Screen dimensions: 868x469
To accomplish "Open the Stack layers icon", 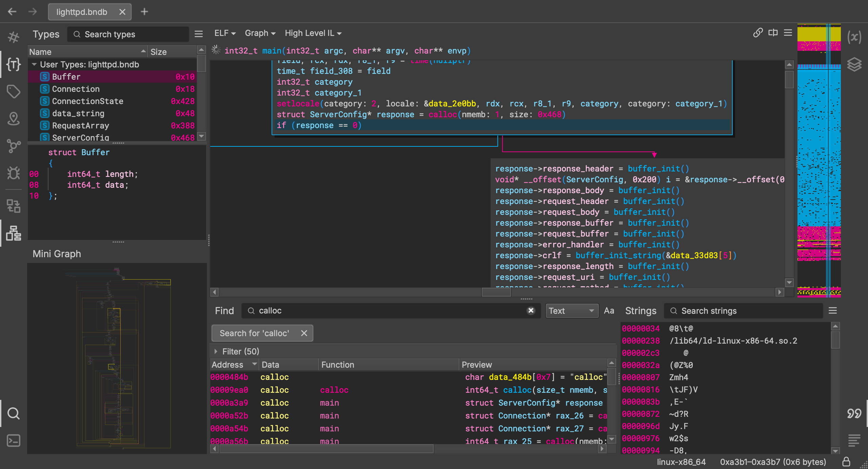I will click(x=854, y=64).
